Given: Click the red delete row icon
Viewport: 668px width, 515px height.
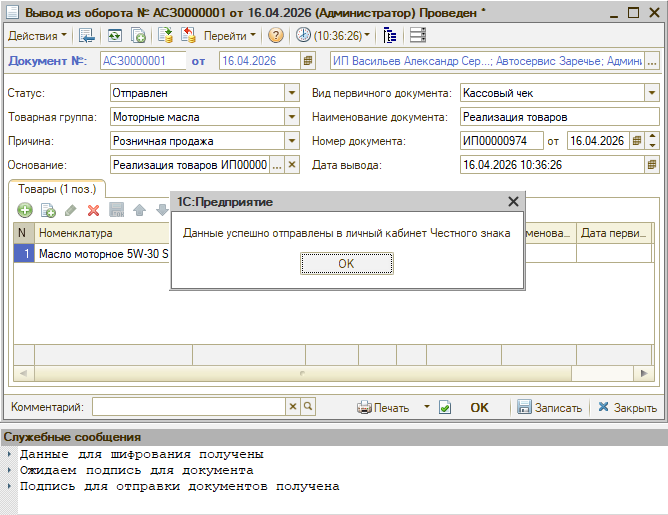Looking at the screenshot, I should click(93, 210).
